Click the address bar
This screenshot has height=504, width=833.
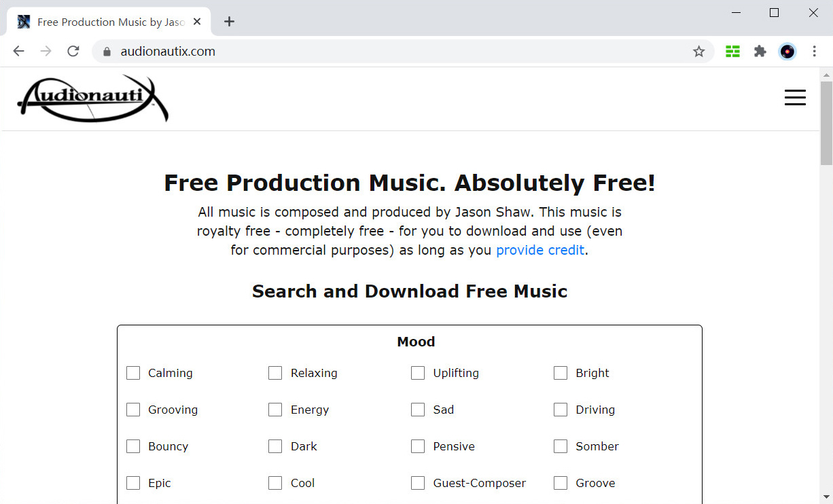[x=272, y=51]
